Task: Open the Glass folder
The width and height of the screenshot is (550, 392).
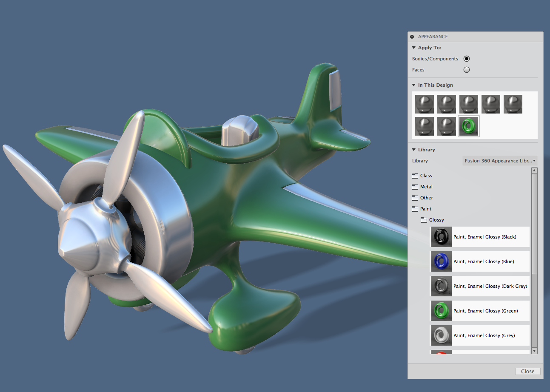Action: point(422,176)
